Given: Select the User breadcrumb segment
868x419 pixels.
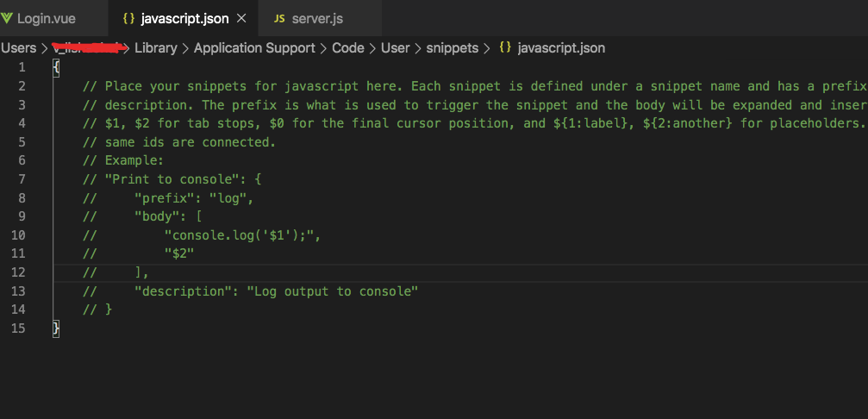Looking at the screenshot, I should [395, 48].
